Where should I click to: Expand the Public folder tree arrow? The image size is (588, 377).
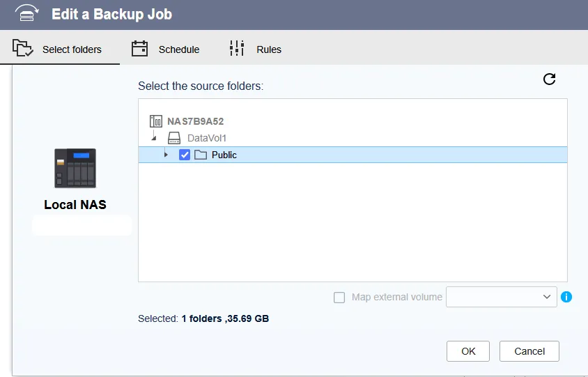coord(166,155)
